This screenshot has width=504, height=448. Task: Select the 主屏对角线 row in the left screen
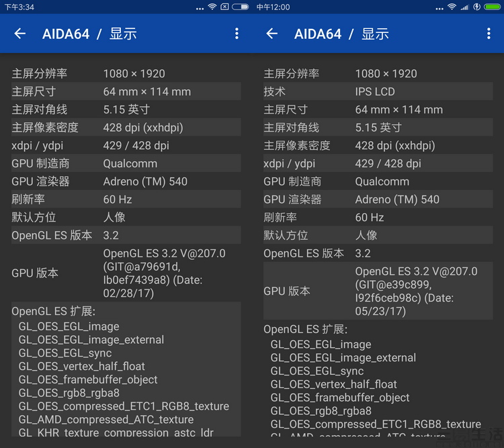126,109
